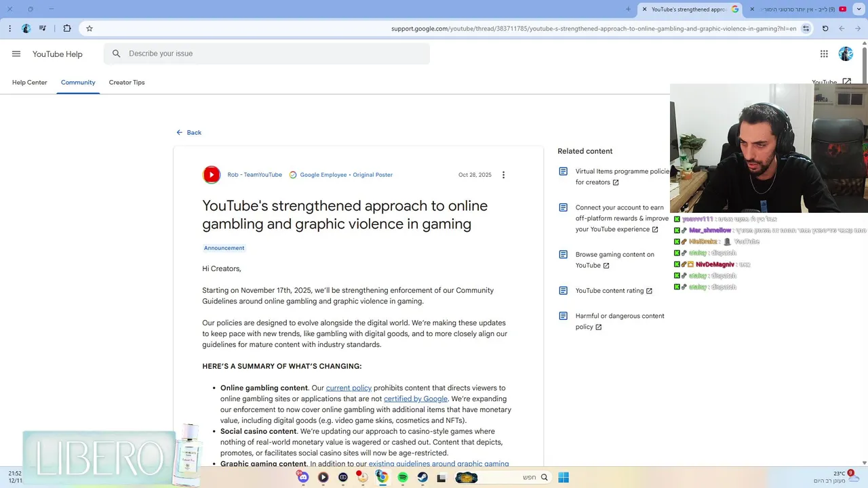Open Harmful or dangerous content policy link
Image resolution: width=868 pixels, height=488 pixels.
pyautogui.click(x=620, y=321)
